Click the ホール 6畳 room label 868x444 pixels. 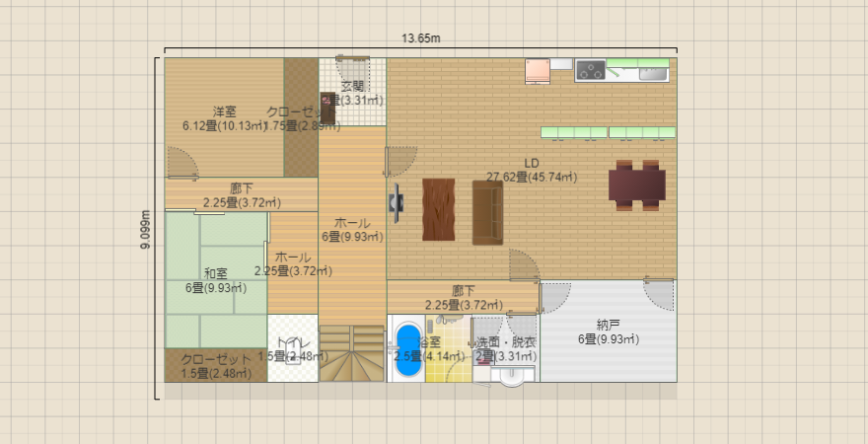pyautogui.click(x=353, y=230)
